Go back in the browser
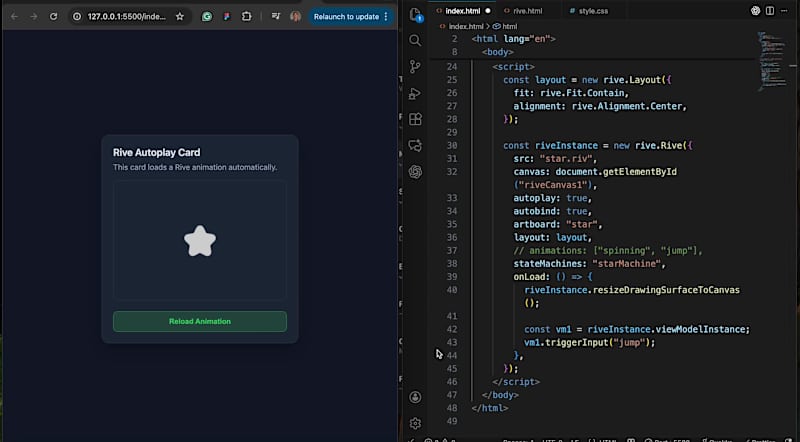This screenshot has width=800, height=442. tap(14, 17)
